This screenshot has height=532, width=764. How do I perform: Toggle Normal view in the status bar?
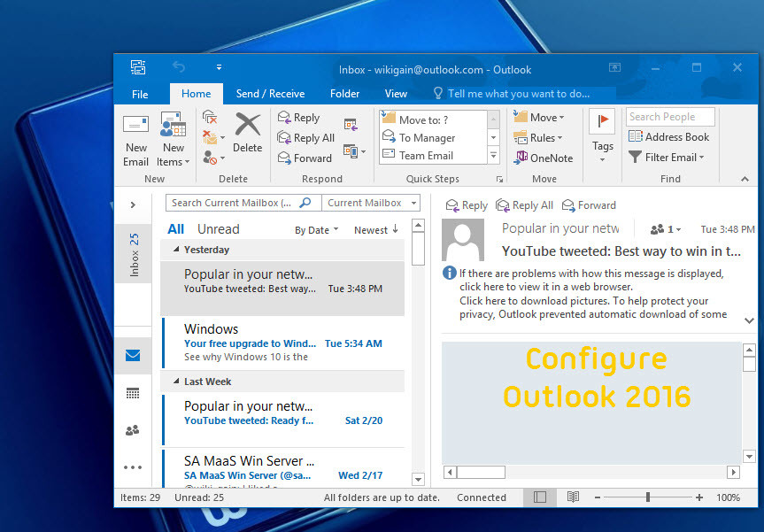point(540,497)
